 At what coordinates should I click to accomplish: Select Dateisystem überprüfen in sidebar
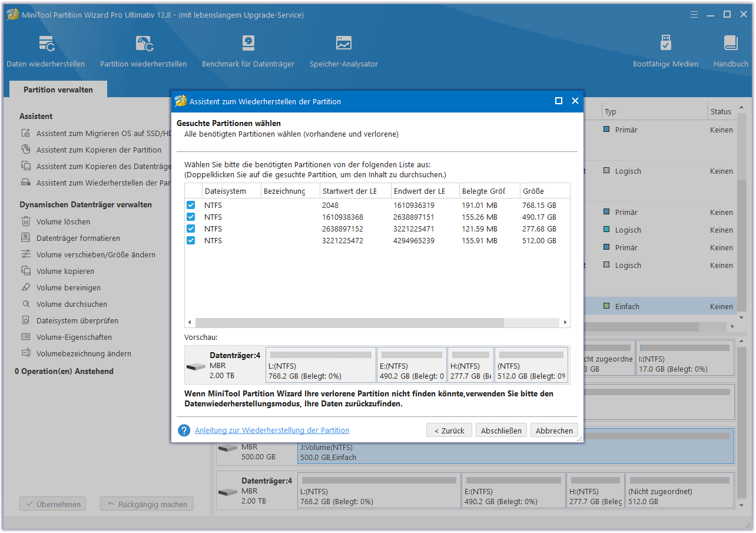(77, 321)
